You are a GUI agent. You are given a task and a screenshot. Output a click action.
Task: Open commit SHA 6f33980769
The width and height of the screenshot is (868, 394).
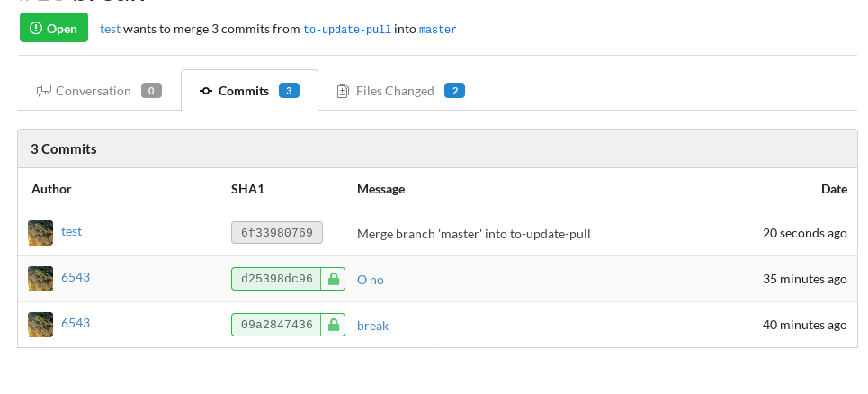[x=277, y=233]
